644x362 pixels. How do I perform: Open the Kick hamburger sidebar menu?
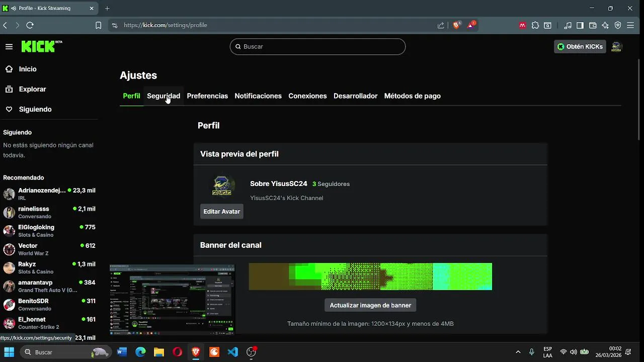coord(9,47)
